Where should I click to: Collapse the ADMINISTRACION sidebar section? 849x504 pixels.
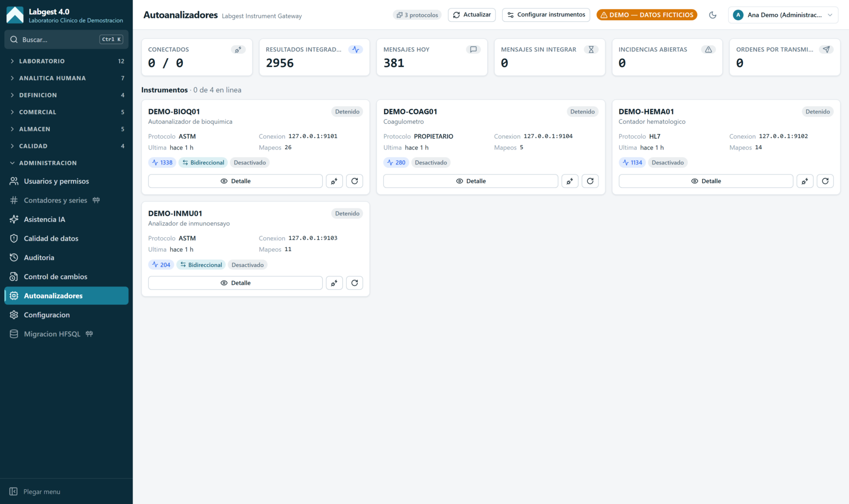(x=66, y=163)
